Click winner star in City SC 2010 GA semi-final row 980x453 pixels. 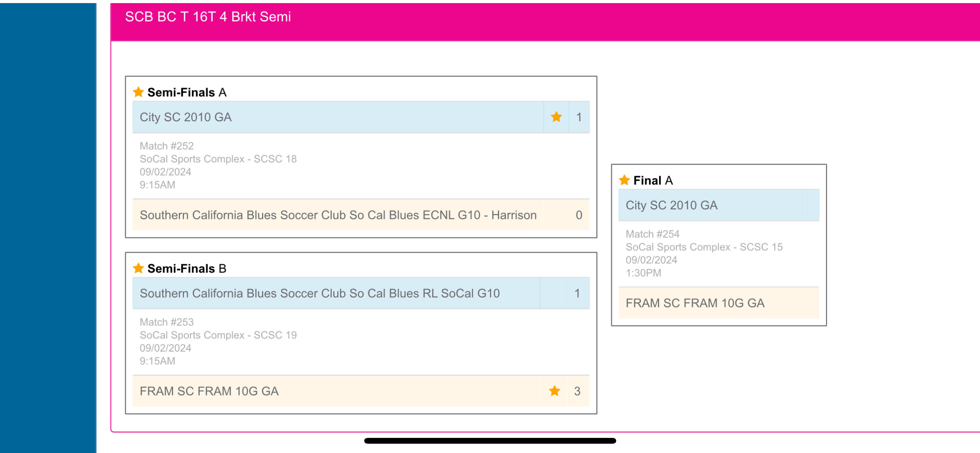(556, 117)
